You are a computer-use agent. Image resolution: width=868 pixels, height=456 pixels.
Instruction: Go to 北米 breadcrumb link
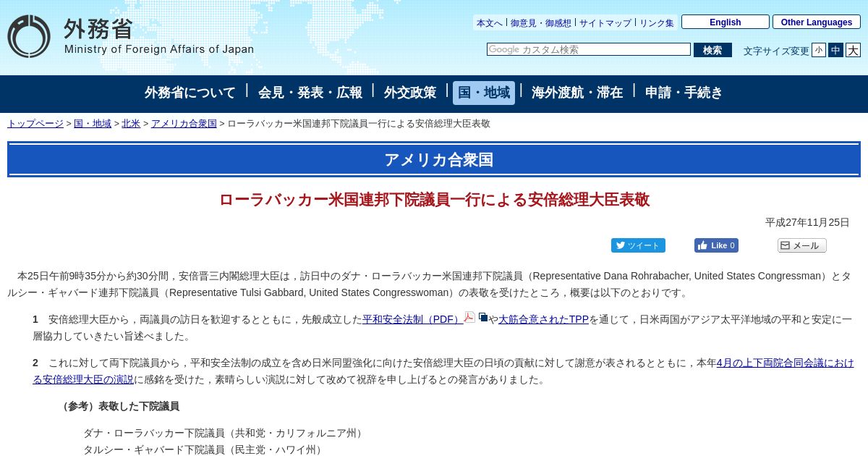131,124
